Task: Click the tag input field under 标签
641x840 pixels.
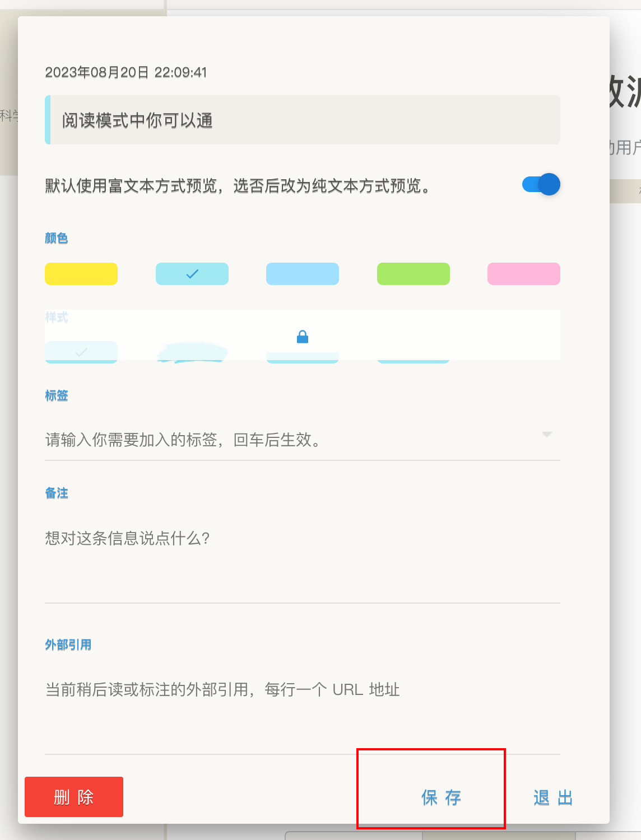Action: coord(224,440)
